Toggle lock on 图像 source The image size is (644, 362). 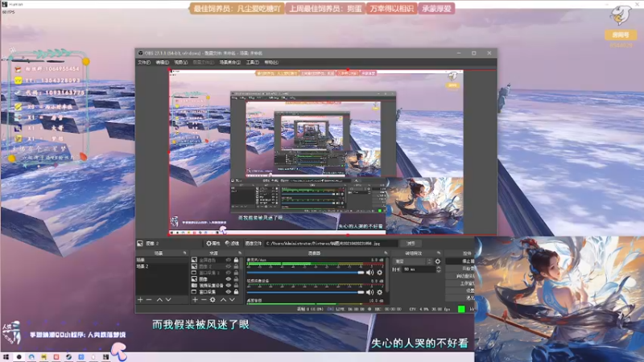point(236,279)
